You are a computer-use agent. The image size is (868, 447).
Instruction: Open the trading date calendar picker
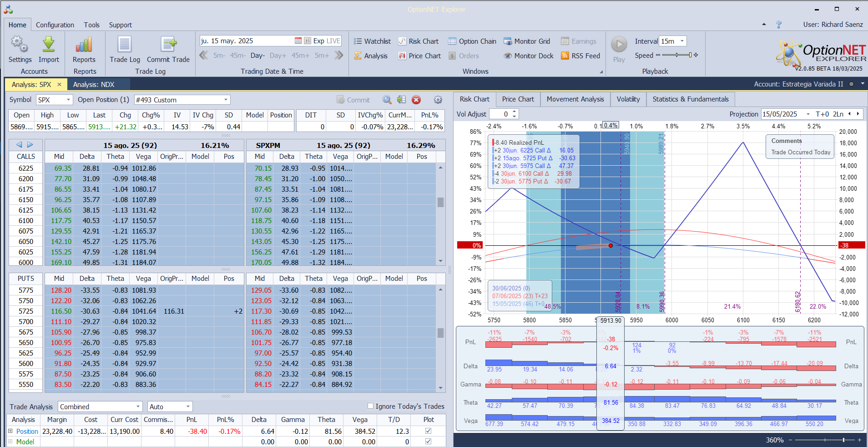point(298,41)
